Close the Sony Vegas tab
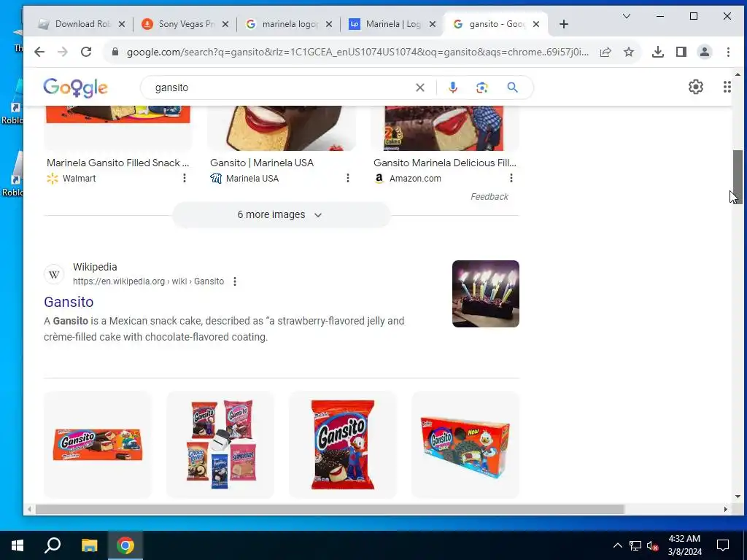The height and width of the screenshot is (560, 747). point(225,24)
